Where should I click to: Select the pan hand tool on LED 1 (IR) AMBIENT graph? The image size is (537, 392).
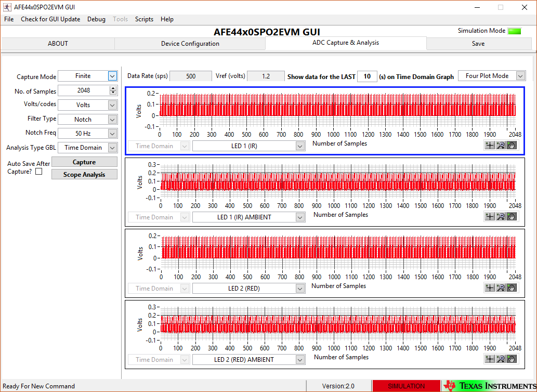pyautogui.click(x=512, y=216)
